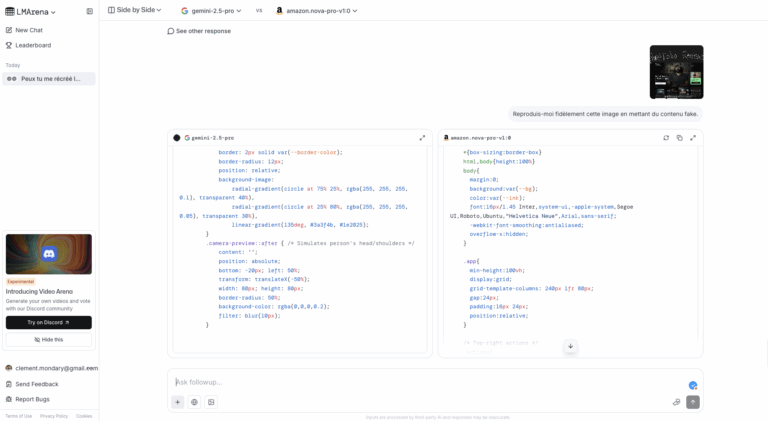Regenerate the amazon.nova-pro response
Viewport: 768px width, 421px height.
(666, 138)
